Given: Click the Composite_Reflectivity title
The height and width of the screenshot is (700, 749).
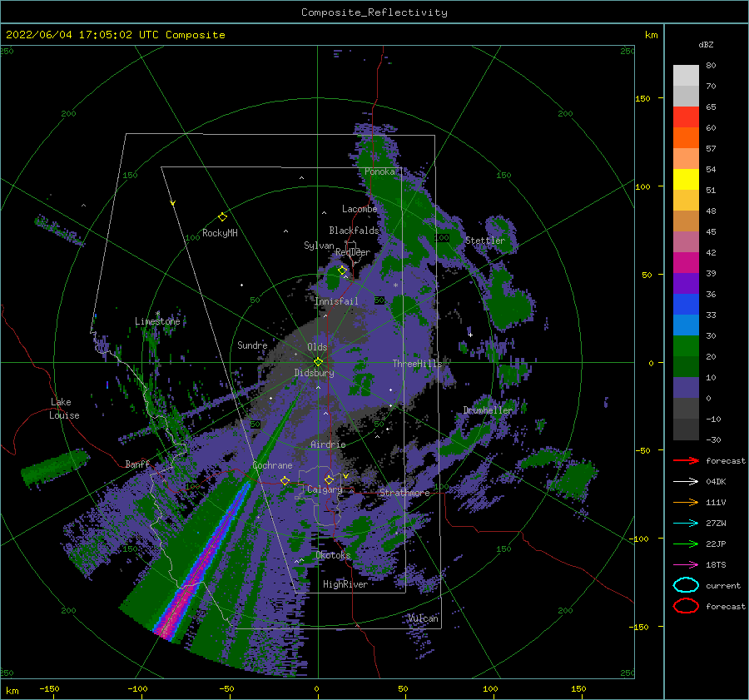Looking at the screenshot, I should click(374, 12).
